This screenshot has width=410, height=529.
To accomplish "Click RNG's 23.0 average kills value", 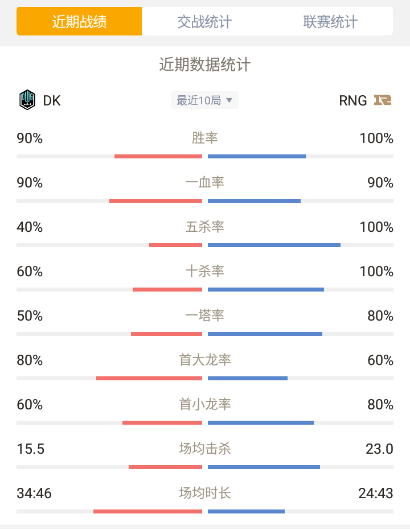I will 379,449.
